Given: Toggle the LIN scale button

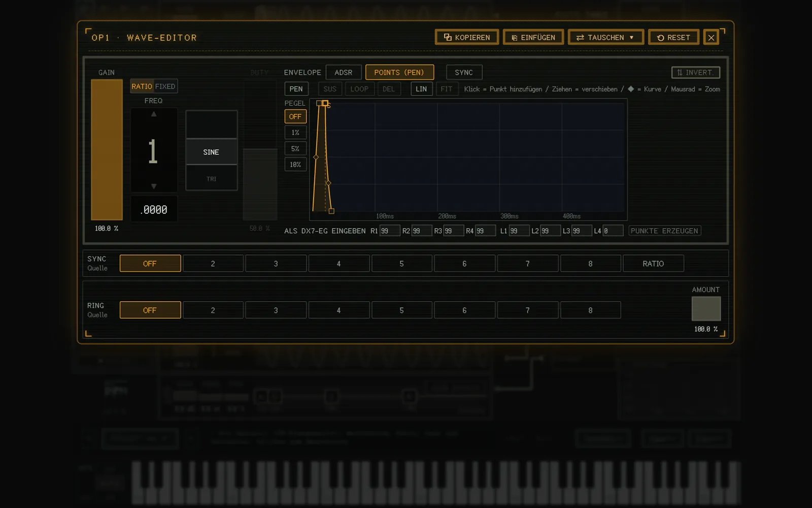Looking at the screenshot, I should 421,89.
